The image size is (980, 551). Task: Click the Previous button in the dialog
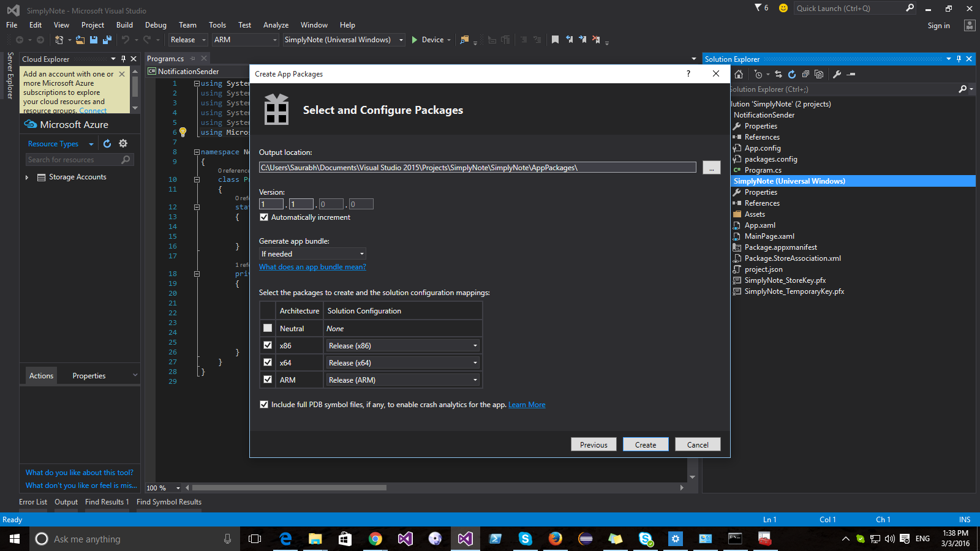coord(593,444)
